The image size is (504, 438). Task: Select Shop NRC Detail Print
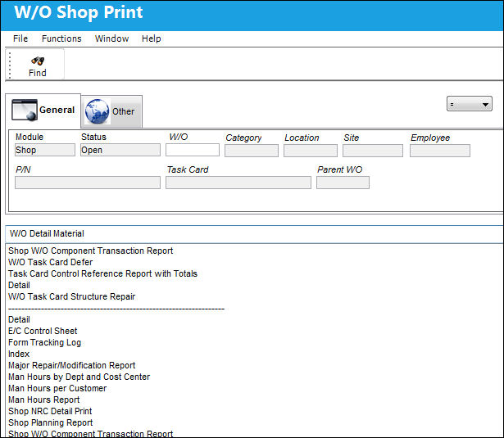pos(50,411)
